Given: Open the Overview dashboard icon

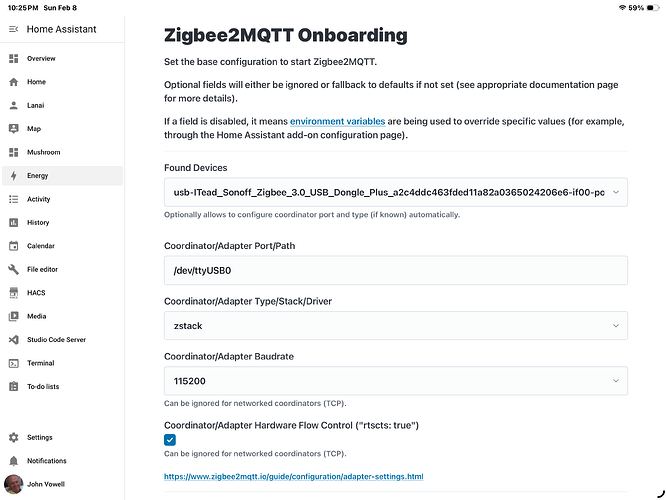Looking at the screenshot, I should 13,58.
